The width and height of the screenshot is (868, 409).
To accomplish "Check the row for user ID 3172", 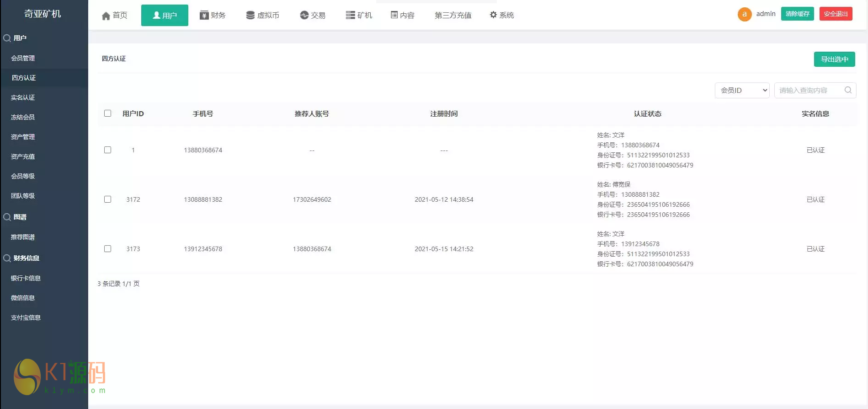I will click(108, 199).
